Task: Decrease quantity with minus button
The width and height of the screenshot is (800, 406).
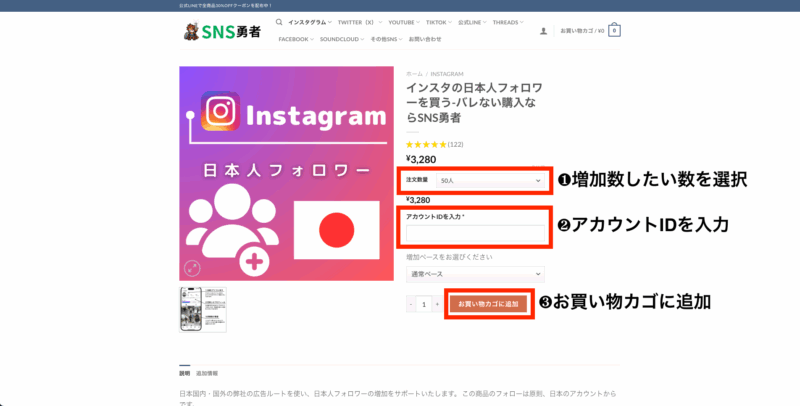Action: click(x=411, y=304)
